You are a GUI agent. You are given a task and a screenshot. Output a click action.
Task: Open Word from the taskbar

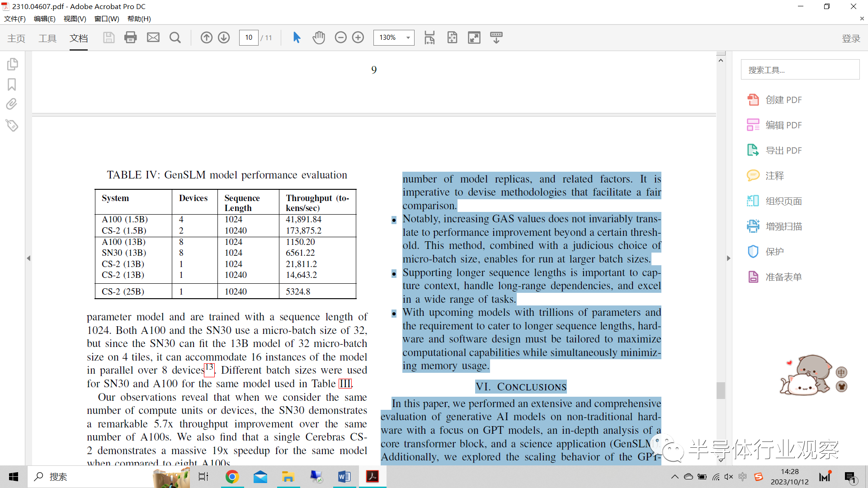(x=344, y=477)
